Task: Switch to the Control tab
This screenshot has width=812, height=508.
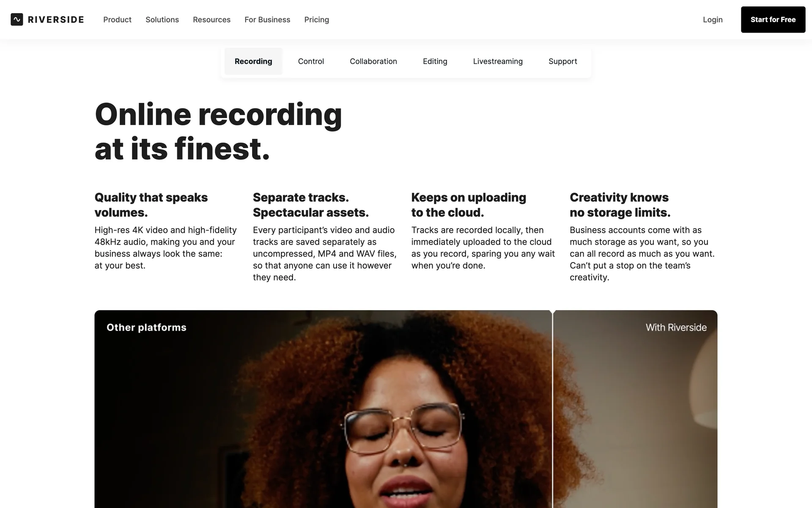Action: point(311,61)
